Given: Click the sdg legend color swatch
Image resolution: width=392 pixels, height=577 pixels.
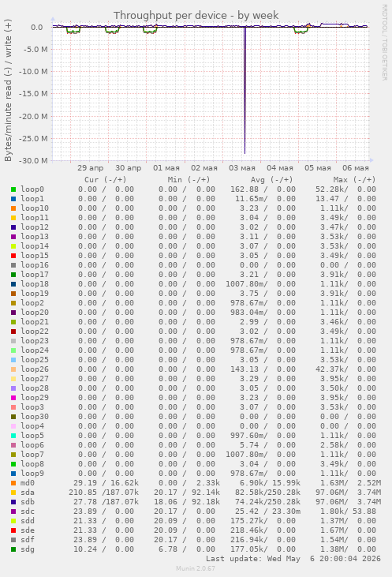Looking at the screenshot, I should click(x=13, y=549).
